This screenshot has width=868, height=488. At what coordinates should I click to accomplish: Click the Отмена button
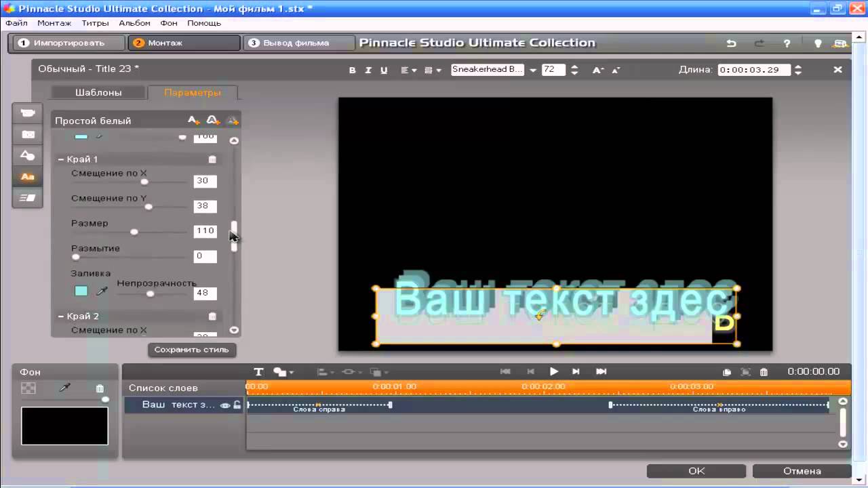[802, 471]
